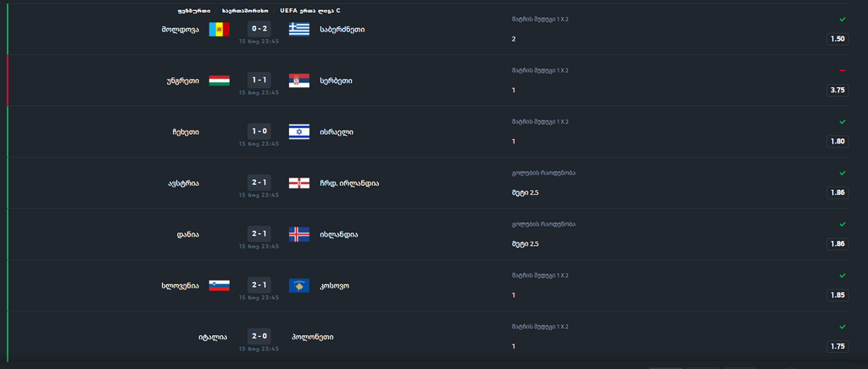Viewport: 868px width, 369px height.
Task: Click the 1.80 odds in Israel match row
Action: pyautogui.click(x=837, y=142)
